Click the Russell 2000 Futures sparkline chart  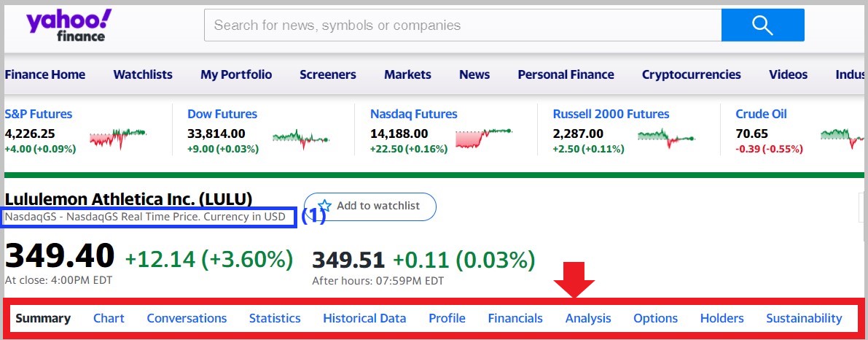666,138
